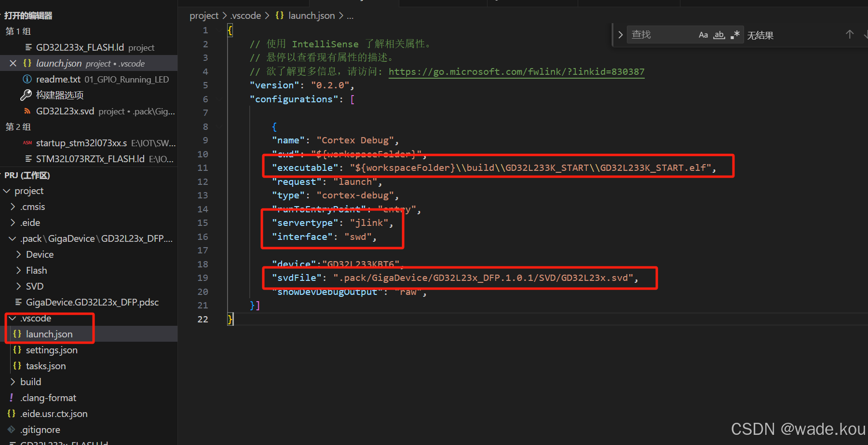Expand the SVD folder
The image size is (868, 445).
(18, 287)
